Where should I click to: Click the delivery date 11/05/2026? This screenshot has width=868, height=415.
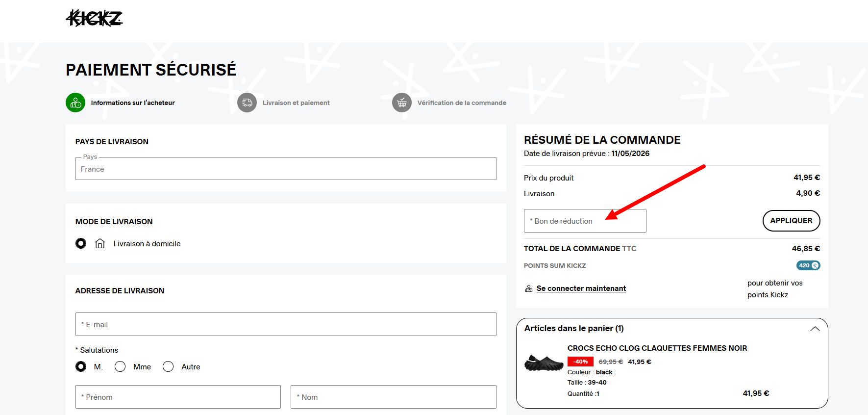[x=630, y=154]
